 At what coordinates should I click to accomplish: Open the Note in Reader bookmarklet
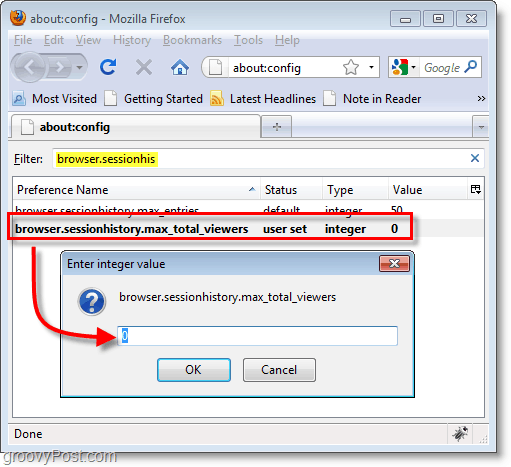372,99
